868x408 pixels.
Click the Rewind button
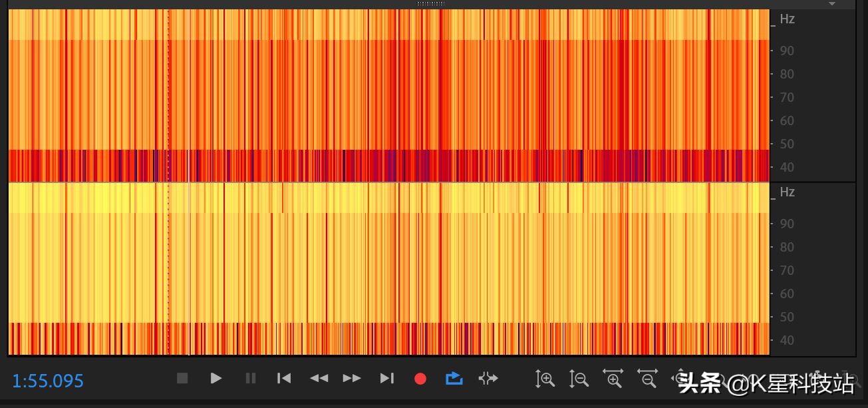click(319, 378)
